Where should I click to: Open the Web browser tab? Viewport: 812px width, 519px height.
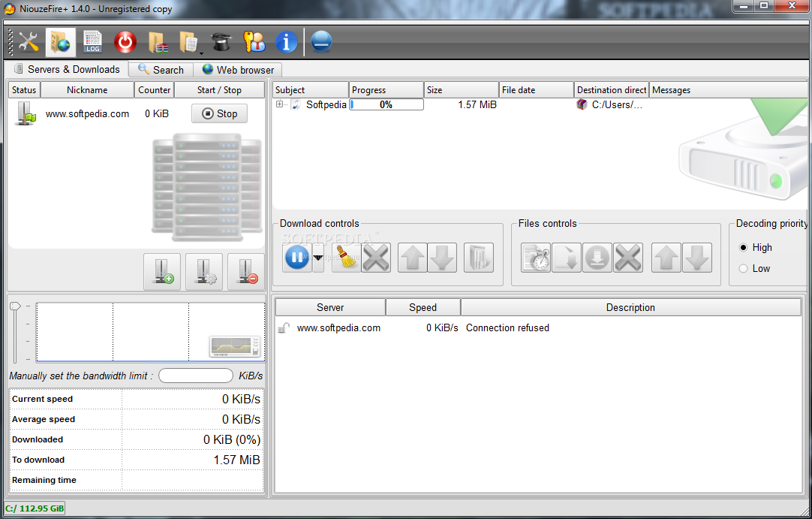coord(238,70)
